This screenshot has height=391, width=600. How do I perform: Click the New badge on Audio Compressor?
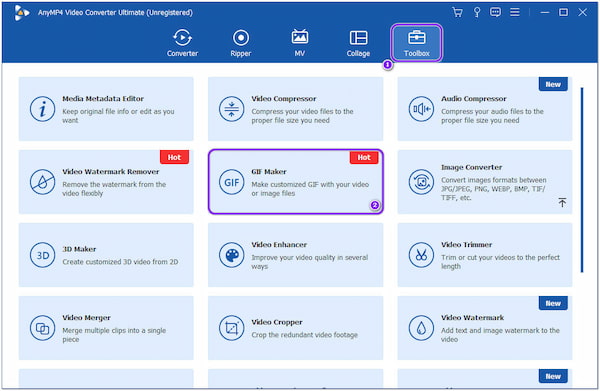(553, 84)
